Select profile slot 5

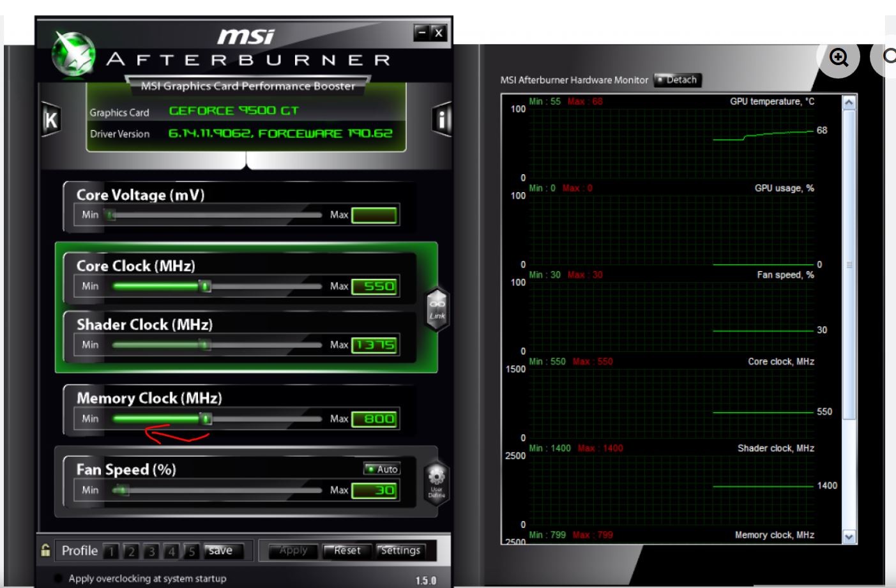[x=191, y=551]
